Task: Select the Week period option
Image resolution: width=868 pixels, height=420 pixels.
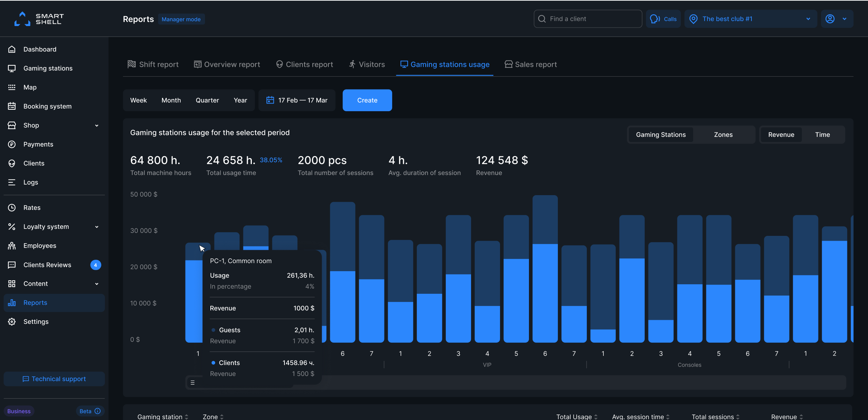Action: click(x=138, y=100)
